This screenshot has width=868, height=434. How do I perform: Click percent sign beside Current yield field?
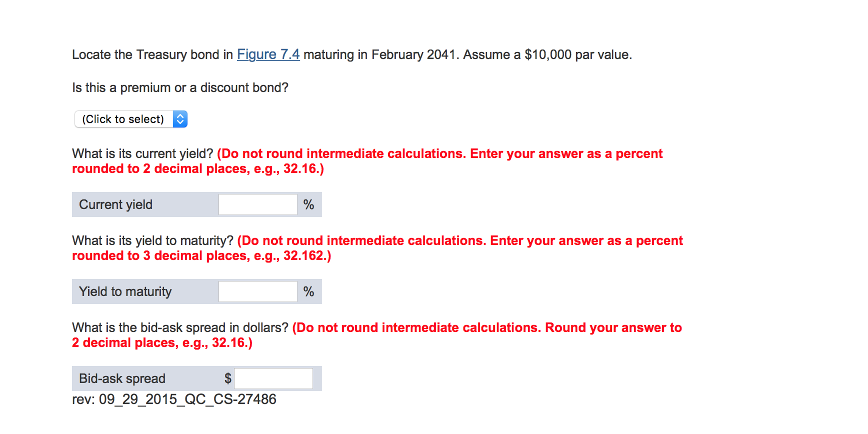309,205
